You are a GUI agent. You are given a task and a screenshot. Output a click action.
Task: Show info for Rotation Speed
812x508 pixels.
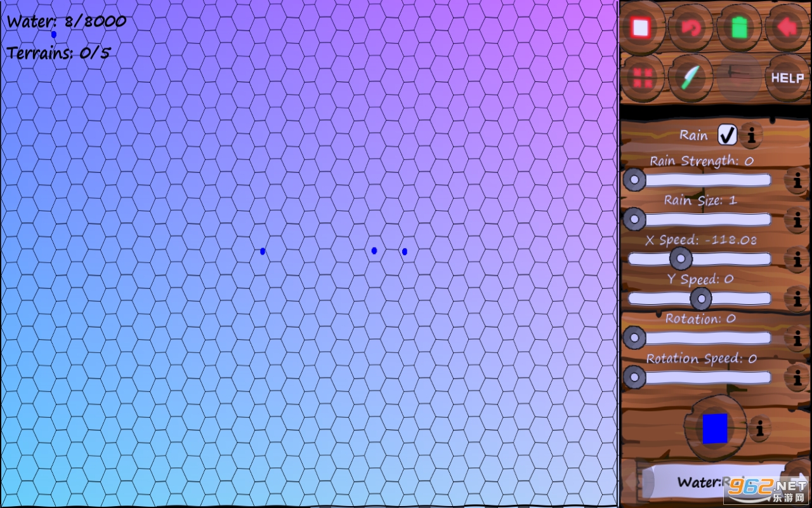(x=796, y=377)
